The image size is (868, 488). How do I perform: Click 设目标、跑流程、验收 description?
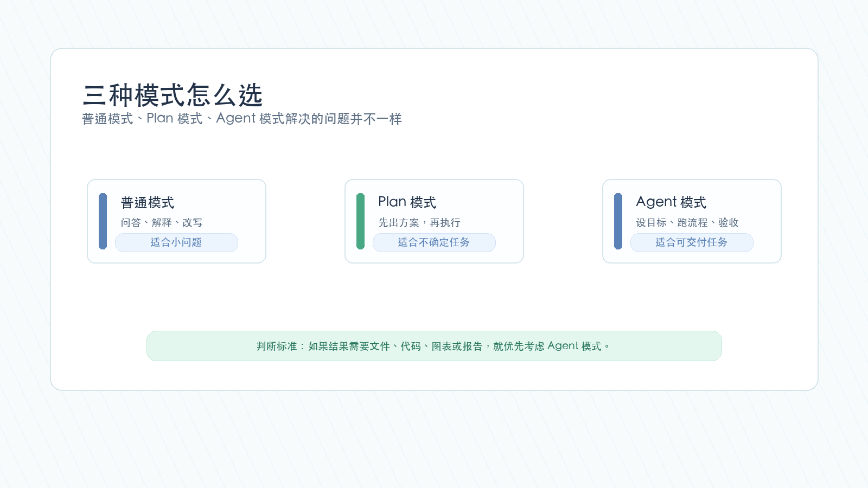pos(687,223)
